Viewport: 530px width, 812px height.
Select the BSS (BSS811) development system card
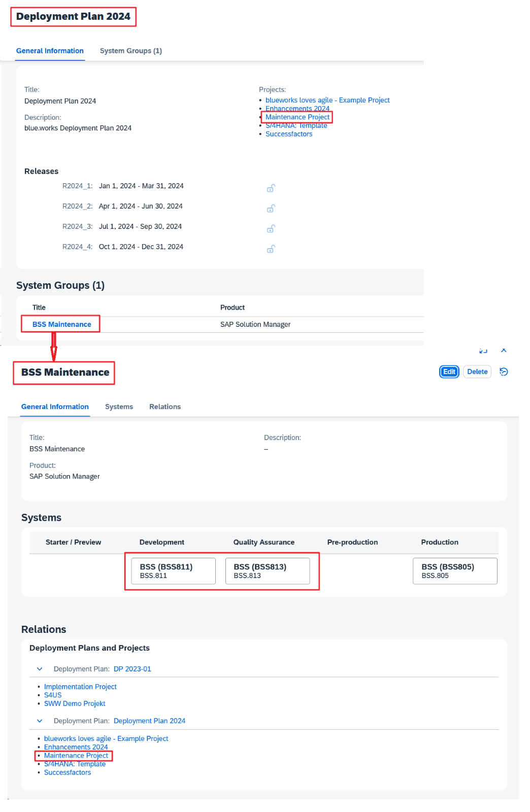pyautogui.click(x=173, y=571)
